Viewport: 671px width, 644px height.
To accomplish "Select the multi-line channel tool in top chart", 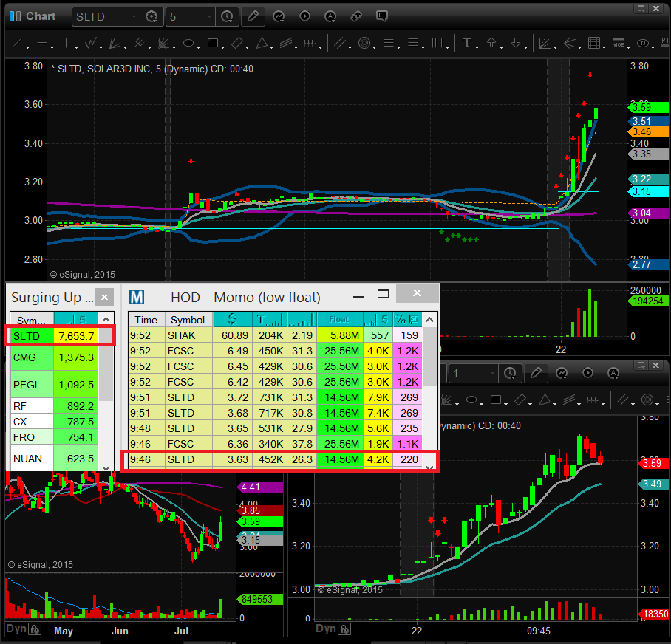I will 286,43.
